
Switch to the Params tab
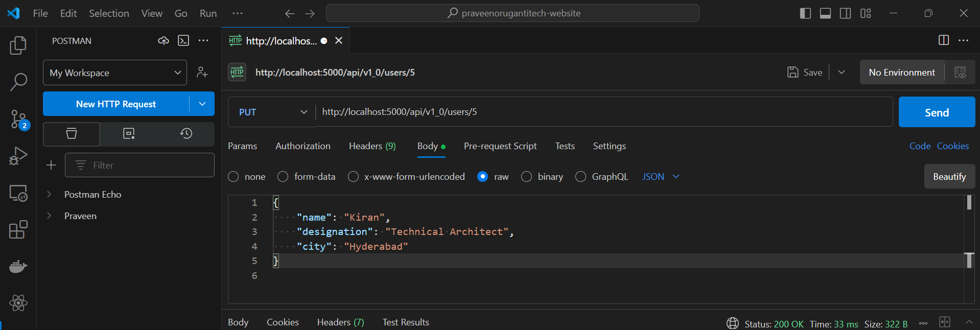click(x=242, y=146)
